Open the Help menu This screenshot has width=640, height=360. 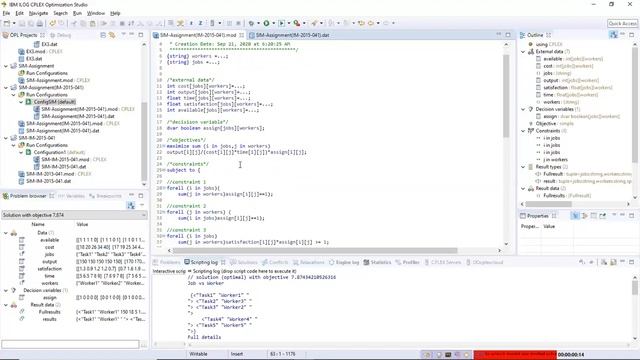click(x=115, y=13)
